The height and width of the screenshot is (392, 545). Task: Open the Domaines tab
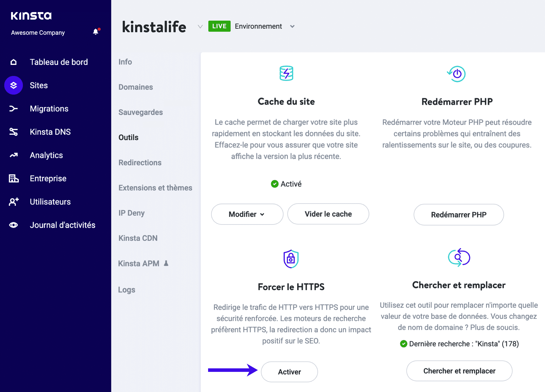[136, 87]
